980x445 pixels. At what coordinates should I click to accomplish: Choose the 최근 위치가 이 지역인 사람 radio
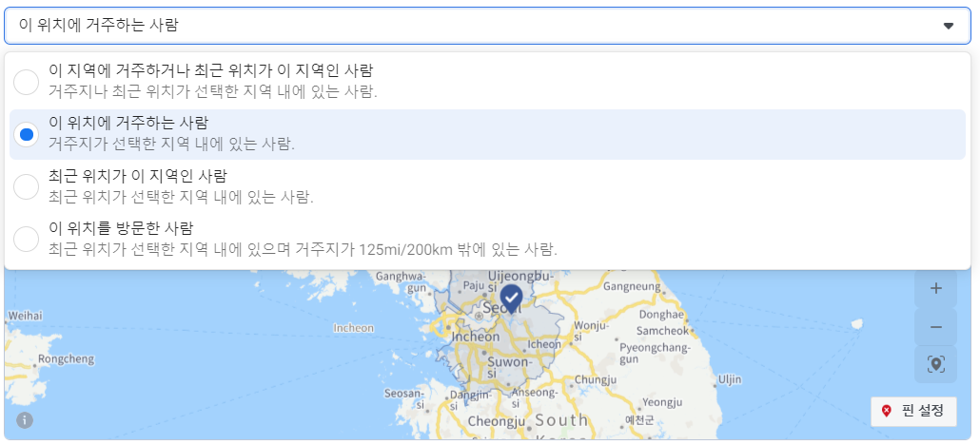click(27, 186)
